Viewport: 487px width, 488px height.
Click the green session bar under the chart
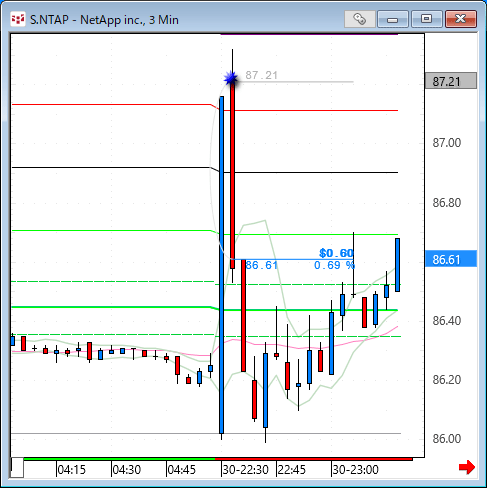(119, 459)
